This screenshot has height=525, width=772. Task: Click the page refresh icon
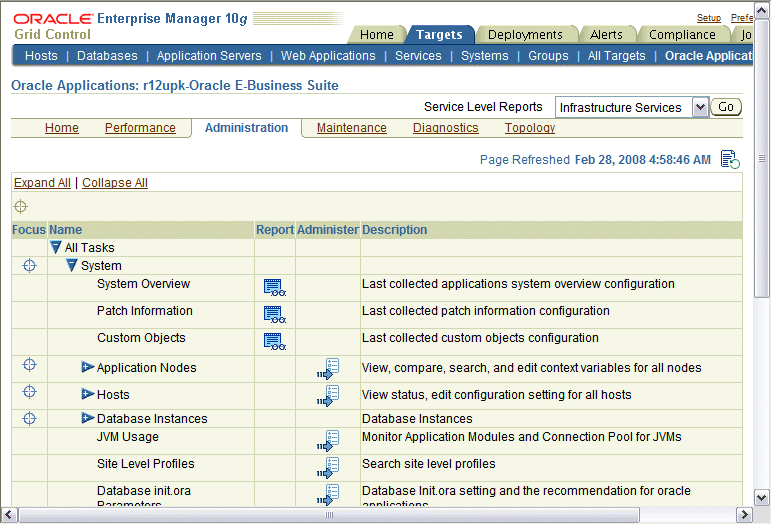pos(730,160)
